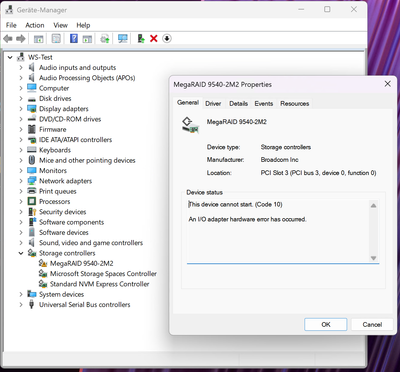Click 'This device cannot start. (Code 10)'
Screen dimensions: 400x372
pyautogui.click(x=235, y=204)
